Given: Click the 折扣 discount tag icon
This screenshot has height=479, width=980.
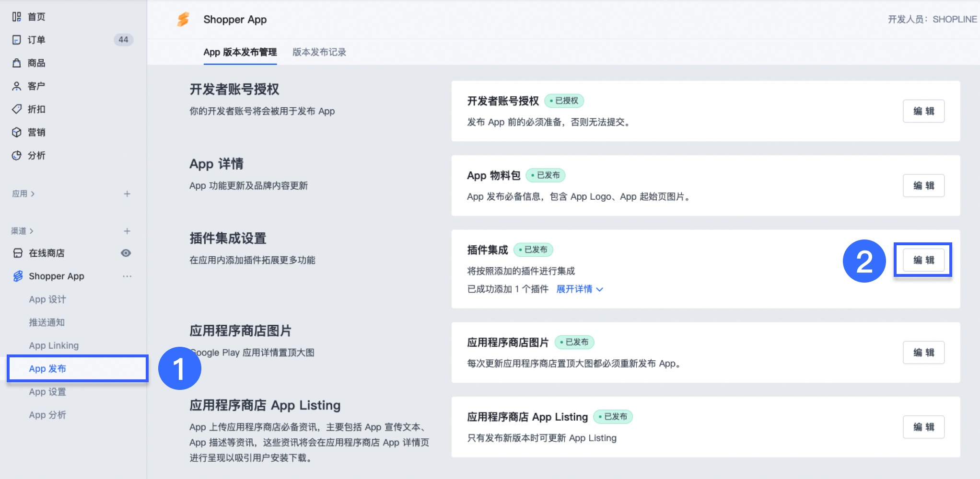Looking at the screenshot, I should (x=16, y=109).
